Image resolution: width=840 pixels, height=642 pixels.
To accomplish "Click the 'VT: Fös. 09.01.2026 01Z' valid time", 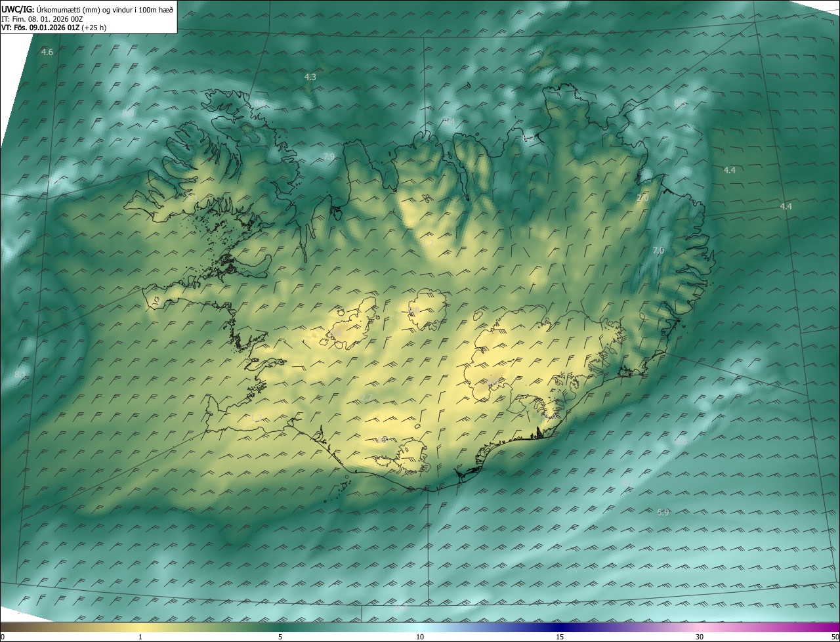I will (41, 28).
